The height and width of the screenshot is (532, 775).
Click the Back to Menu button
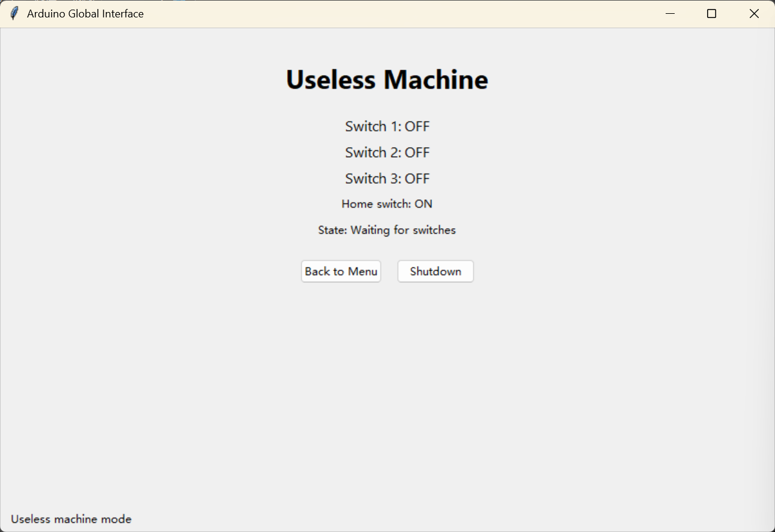(341, 271)
